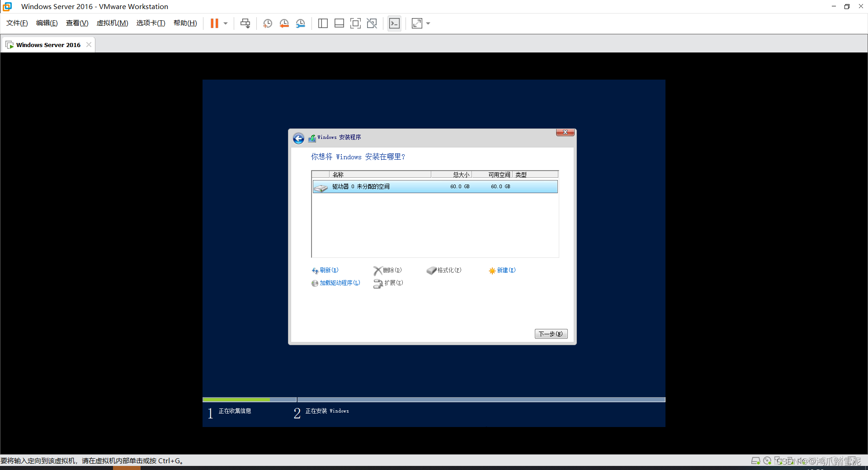Image resolution: width=868 pixels, height=470 pixels.
Task: Click the 60.0 GB total size cell
Action: point(460,186)
